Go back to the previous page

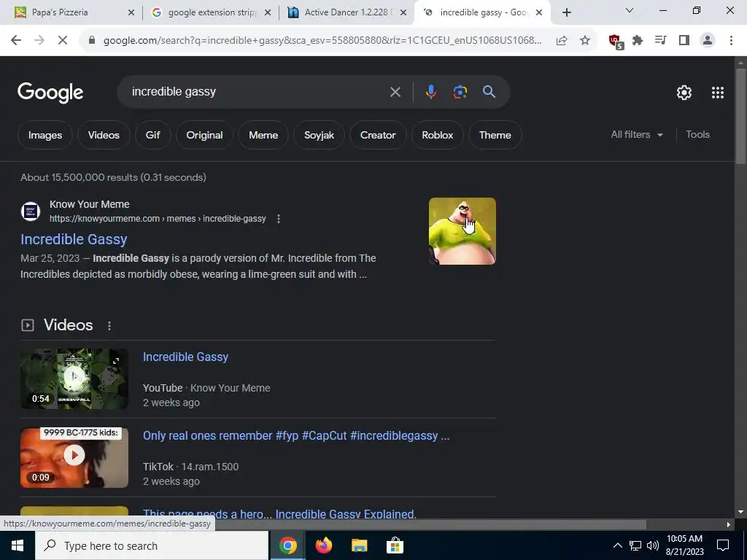tap(16, 41)
